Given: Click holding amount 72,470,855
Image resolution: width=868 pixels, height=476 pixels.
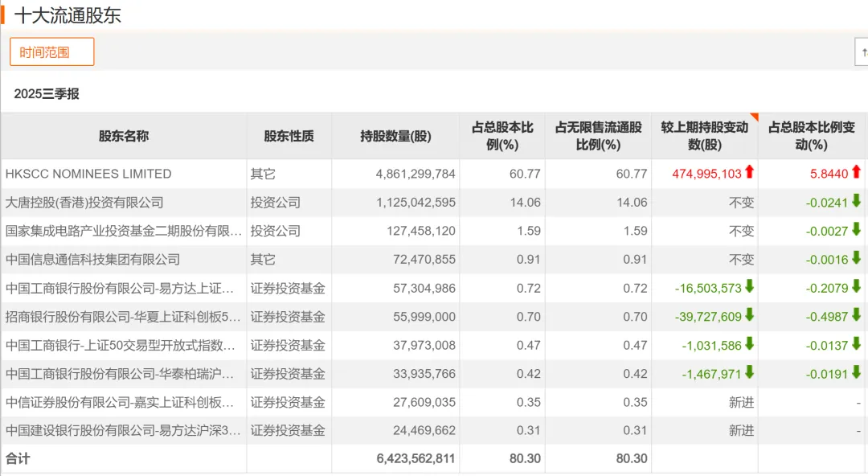Looking at the screenshot, I should point(424,260).
